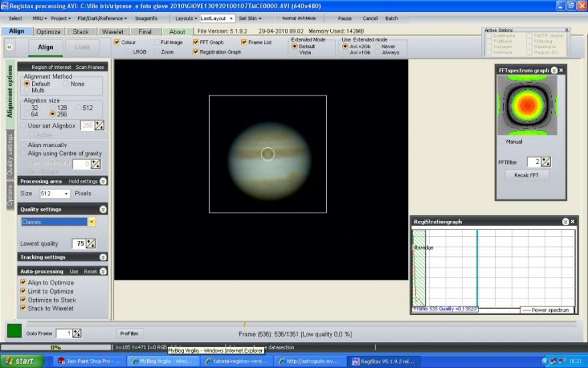Open the Set Skin menu
Viewport: 588px width, 368px height.
point(250,19)
